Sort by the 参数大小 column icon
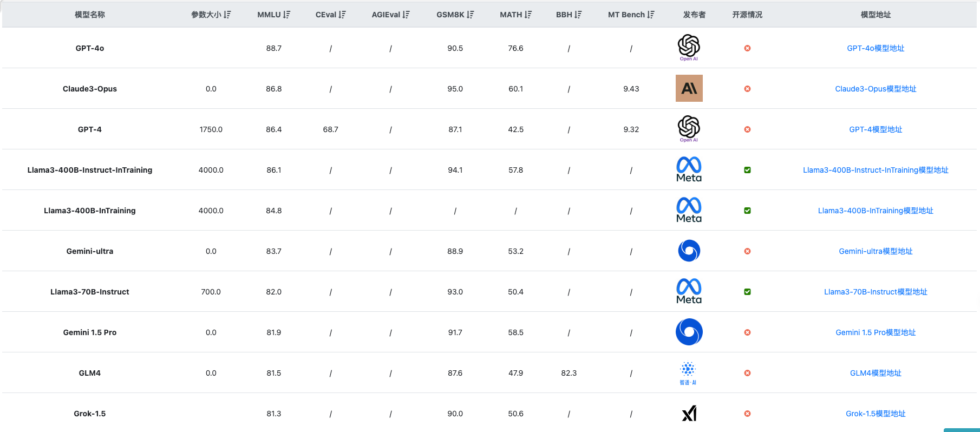The image size is (980, 432). tap(227, 15)
